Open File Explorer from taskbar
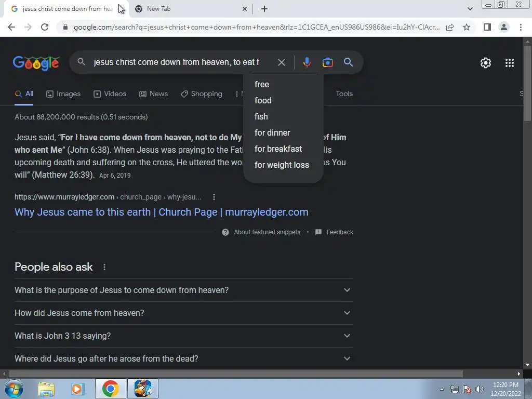This screenshot has width=532, height=399. click(46, 389)
